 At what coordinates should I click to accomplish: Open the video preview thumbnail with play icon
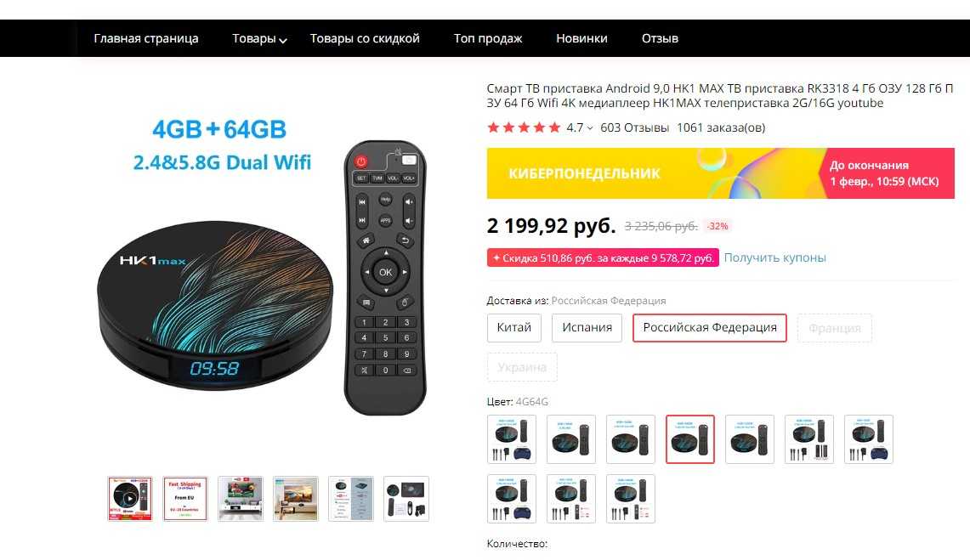[x=130, y=498]
